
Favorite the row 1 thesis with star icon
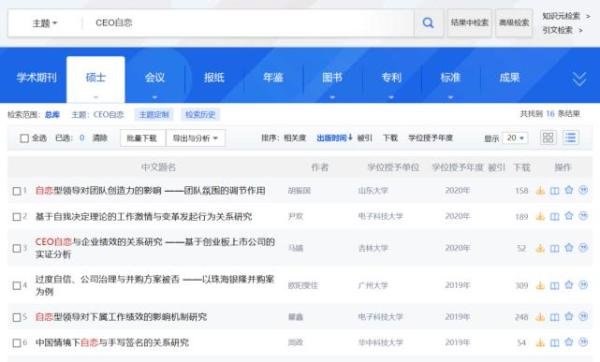coord(569,190)
